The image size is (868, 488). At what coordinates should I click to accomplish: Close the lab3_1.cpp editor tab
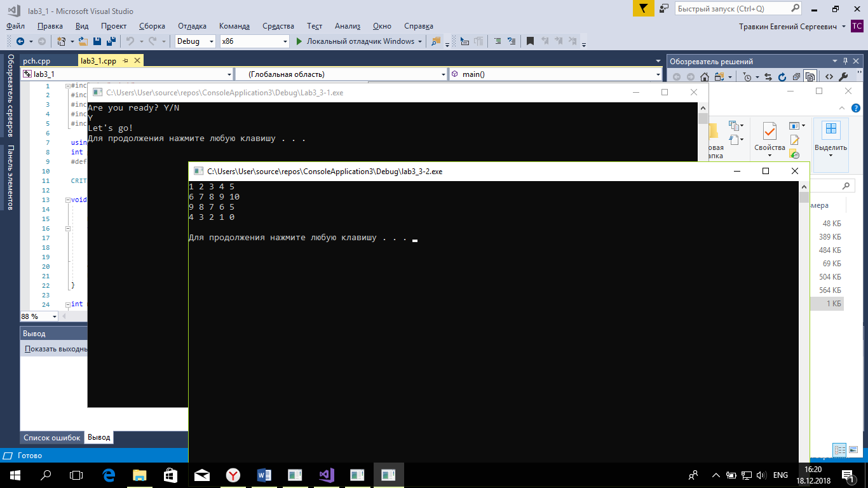click(137, 61)
